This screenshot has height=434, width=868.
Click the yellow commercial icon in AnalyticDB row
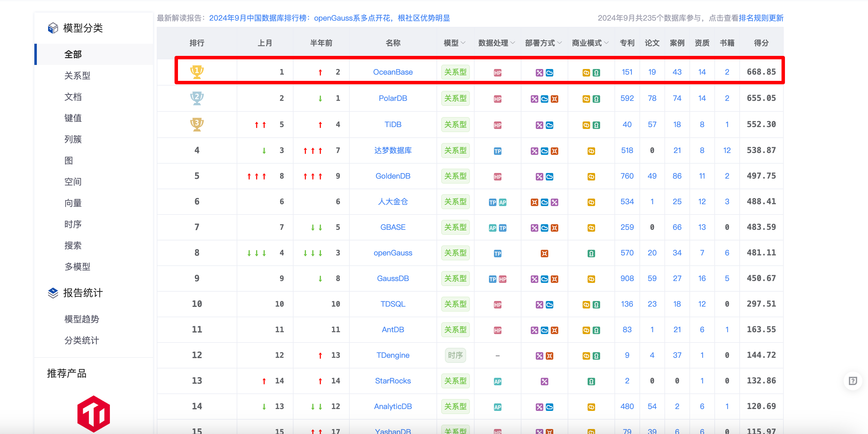(x=591, y=407)
